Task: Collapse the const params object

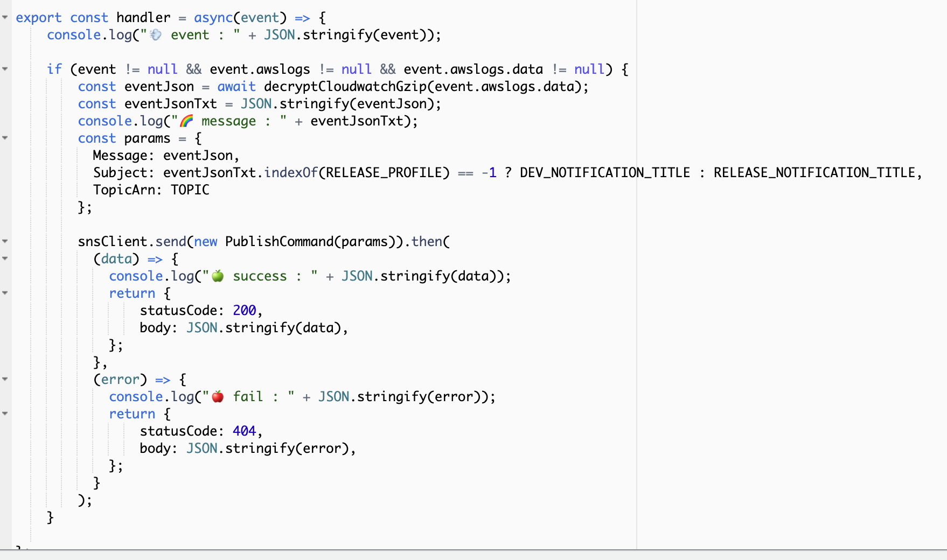Action: 5,138
